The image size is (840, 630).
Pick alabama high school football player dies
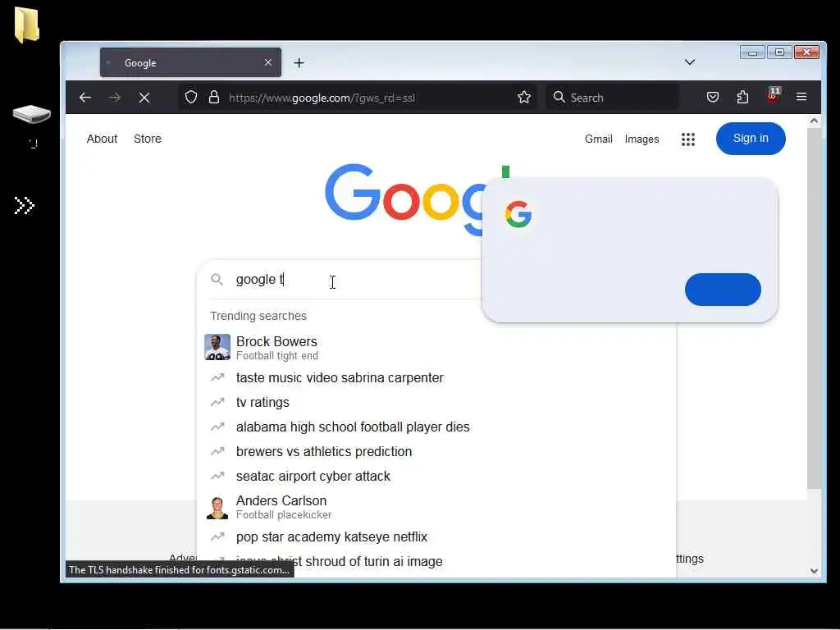click(436, 427)
